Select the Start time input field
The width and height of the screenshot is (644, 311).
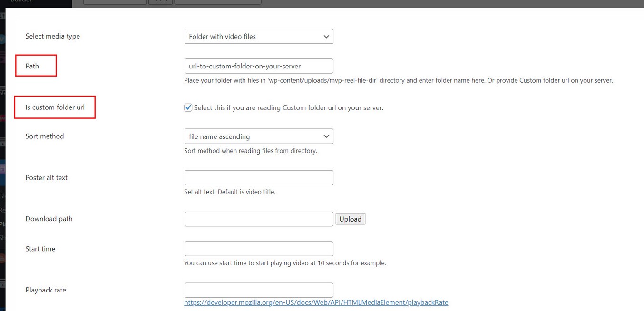(x=258, y=249)
